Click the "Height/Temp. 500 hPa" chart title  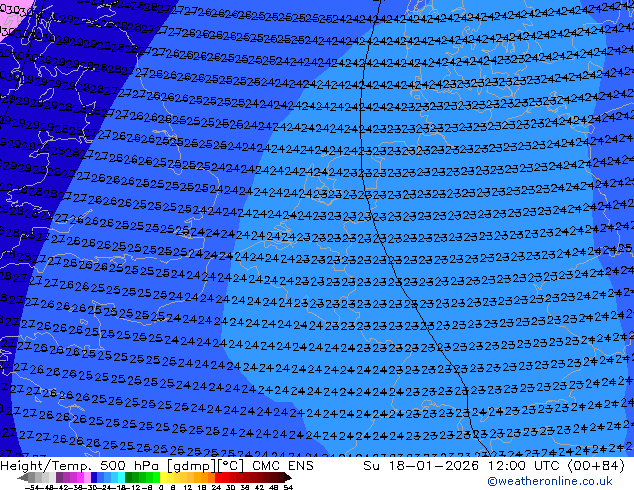[81, 466]
